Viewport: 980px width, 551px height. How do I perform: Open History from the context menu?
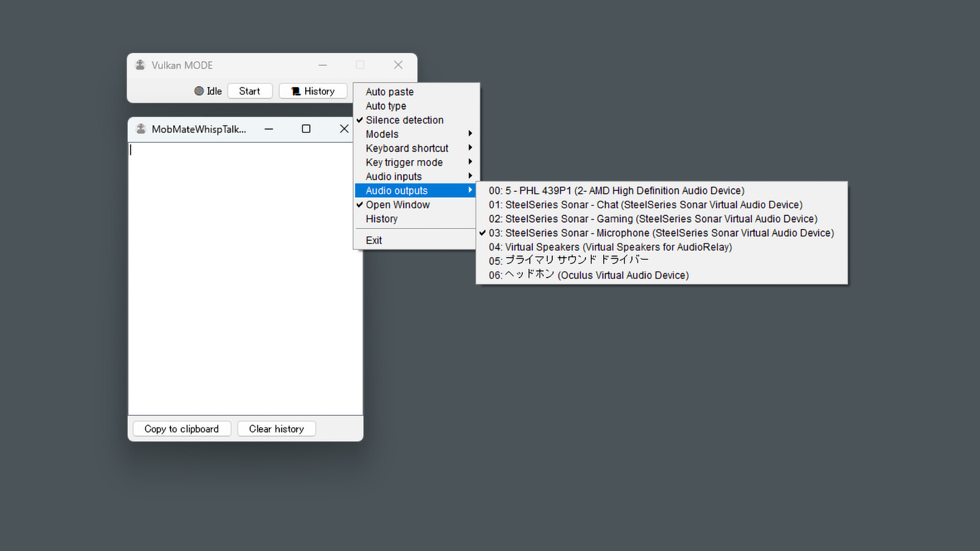382,219
